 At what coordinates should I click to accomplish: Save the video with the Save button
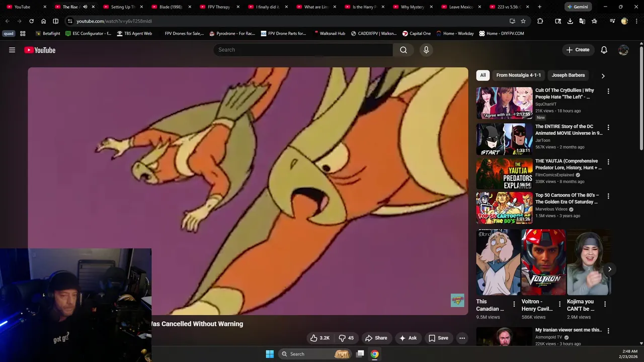438,338
